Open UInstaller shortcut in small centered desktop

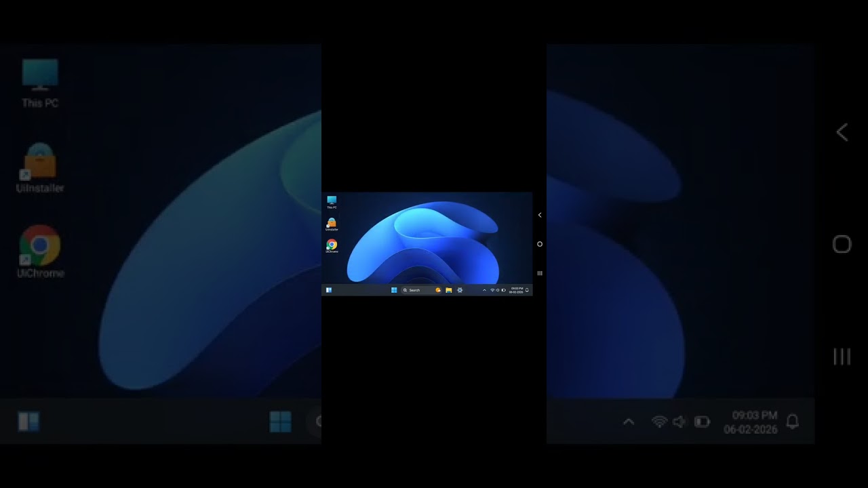pyautogui.click(x=332, y=224)
